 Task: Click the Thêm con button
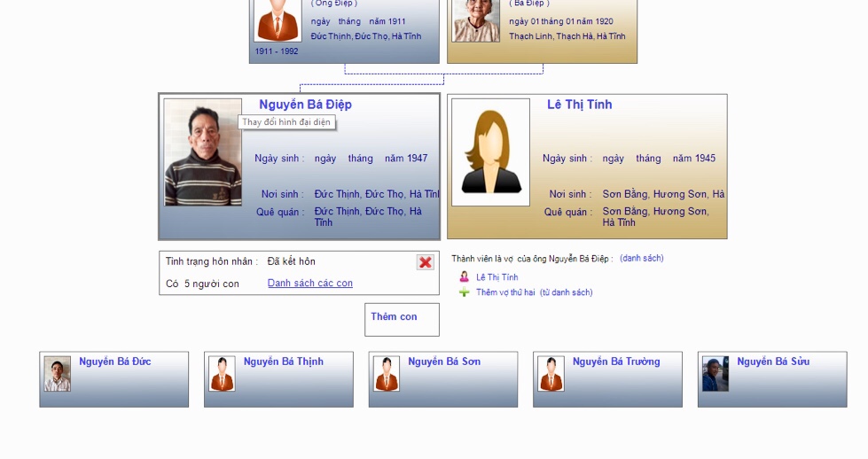pyautogui.click(x=402, y=320)
